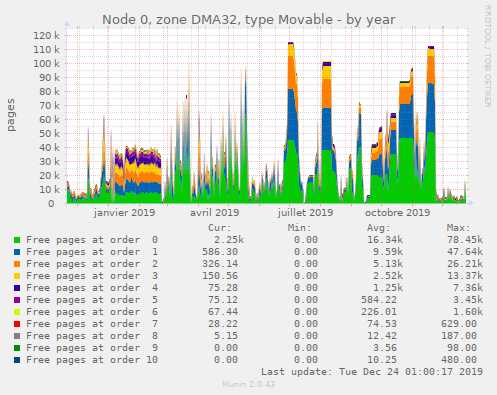Click the navy swatch for order 10
497x395 pixels.
17,360
